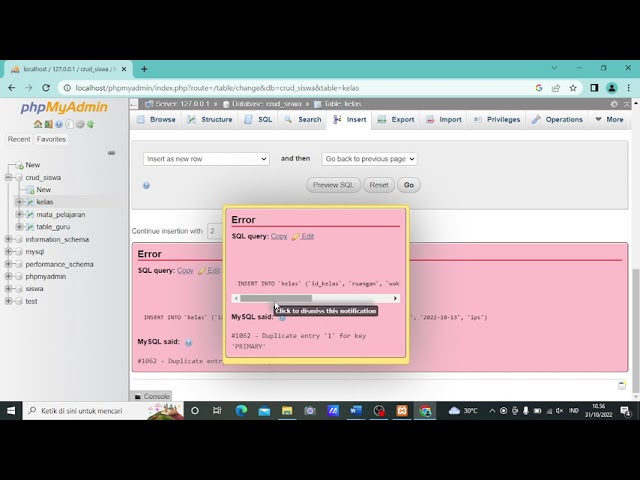Open Chrome side panel icon

click(x=594, y=88)
